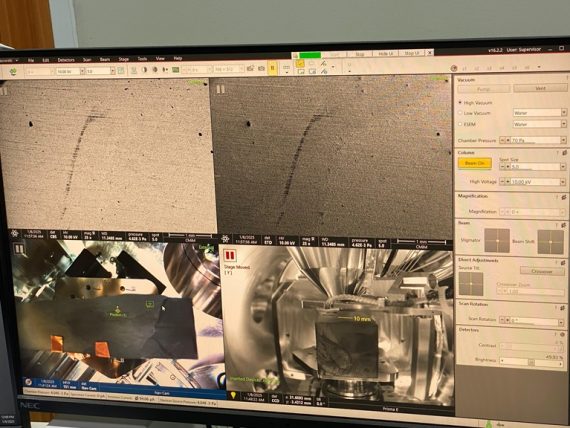The width and height of the screenshot is (570, 428).
Task: Click the Beam Shift 2D control box
Action: pos(551,242)
